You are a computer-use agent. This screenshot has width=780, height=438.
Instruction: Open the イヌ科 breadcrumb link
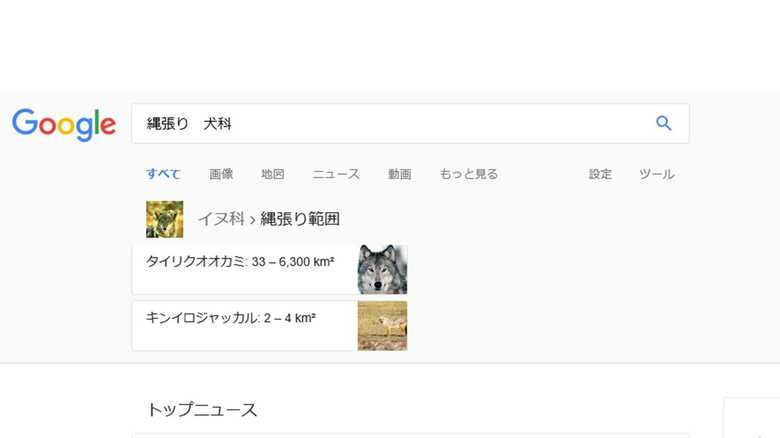(221, 219)
